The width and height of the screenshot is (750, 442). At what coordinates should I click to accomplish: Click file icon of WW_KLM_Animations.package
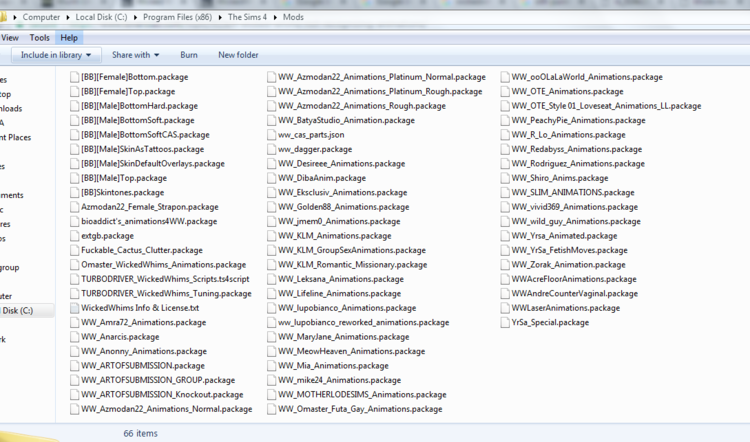[x=271, y=236]
